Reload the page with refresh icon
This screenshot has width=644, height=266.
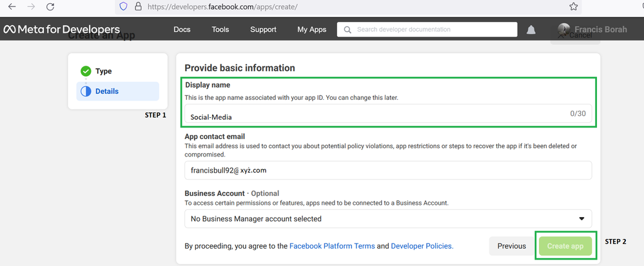click(51, 6)
